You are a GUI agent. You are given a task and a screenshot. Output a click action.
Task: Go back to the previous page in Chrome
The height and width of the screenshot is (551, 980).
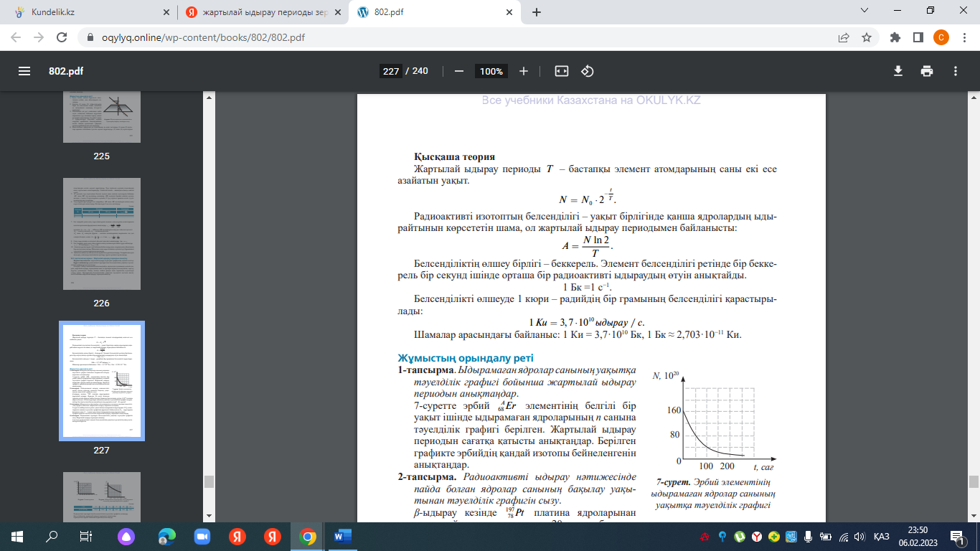[16, 37]
